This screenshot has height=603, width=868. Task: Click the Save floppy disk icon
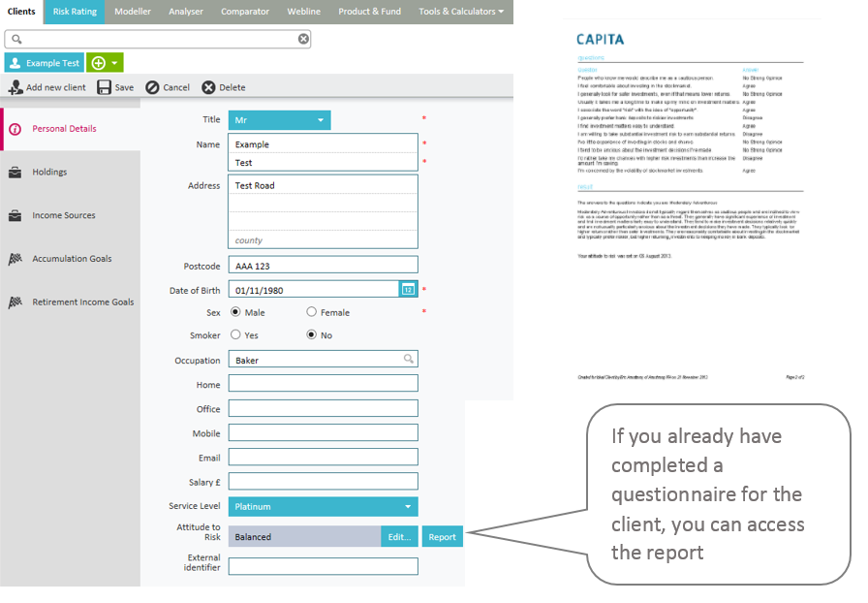pyautogui.click(x=104, y=87)
